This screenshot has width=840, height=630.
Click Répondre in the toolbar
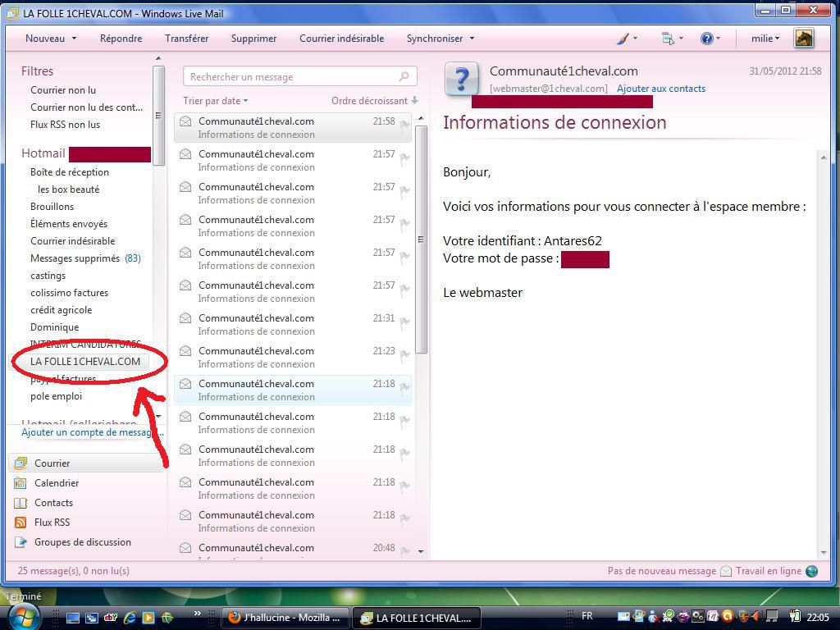(121, 39)
